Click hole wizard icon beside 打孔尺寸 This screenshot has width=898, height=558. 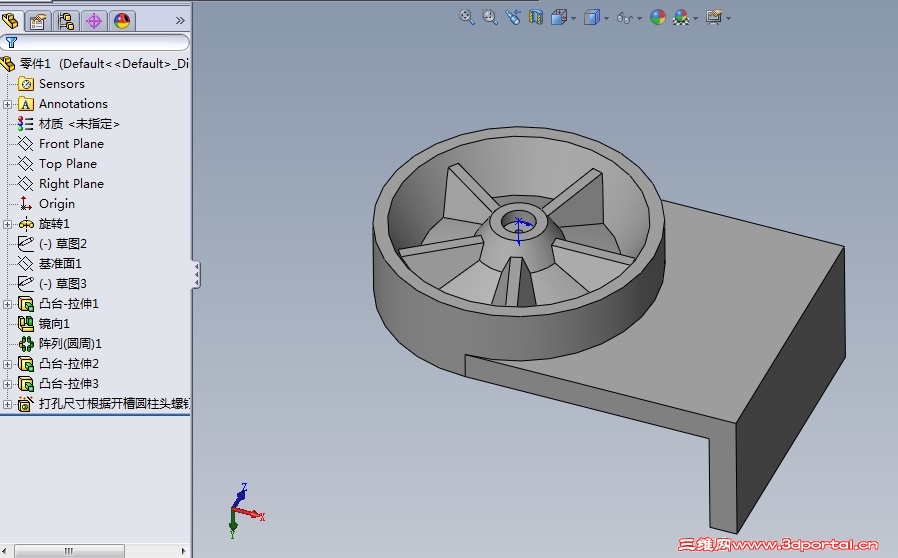pos(26,404)
